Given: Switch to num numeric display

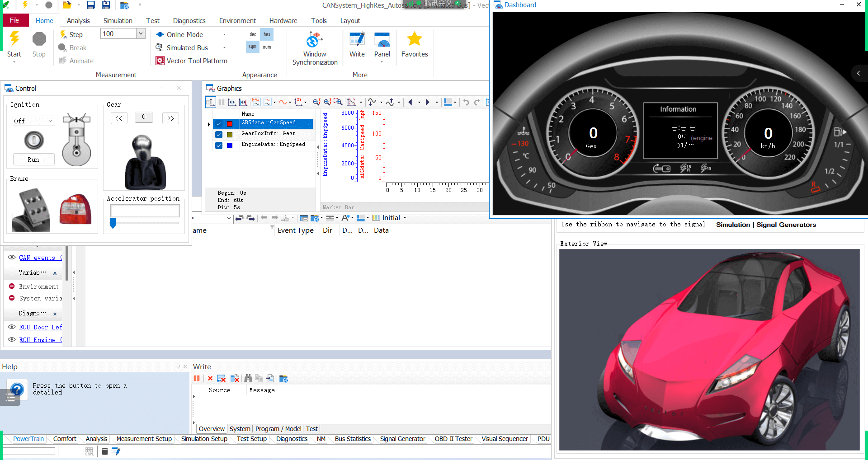Looking at the screenshot, I should point(267,47).
